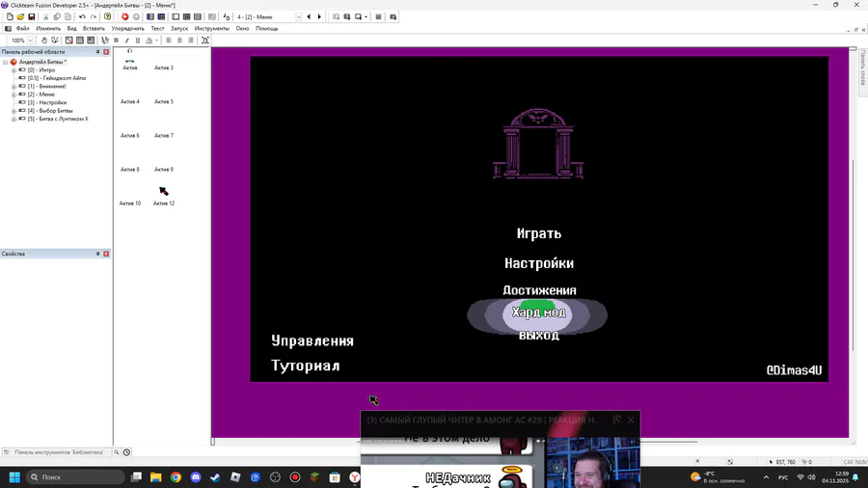Go to next frame arrow
This screenshot has width=868, height=488.
(x=319, y=16)
